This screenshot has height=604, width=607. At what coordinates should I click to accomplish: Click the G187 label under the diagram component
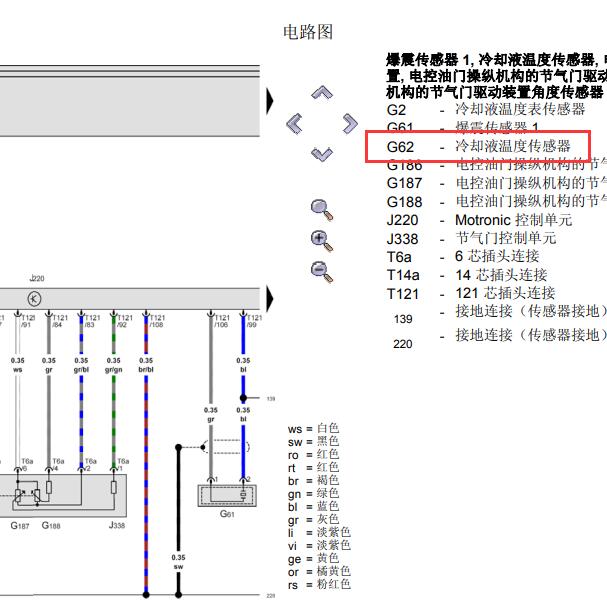pyautogui.click(x=19, y=525)
